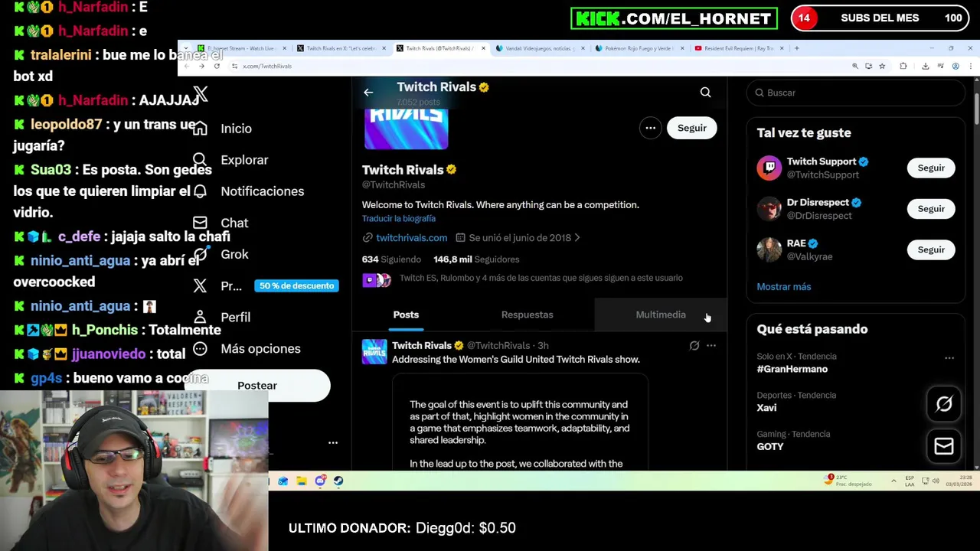Switch to Pokémon Rojo Fuego browser tab
Viewport: 980px width, 551px height.
(639, 48)
